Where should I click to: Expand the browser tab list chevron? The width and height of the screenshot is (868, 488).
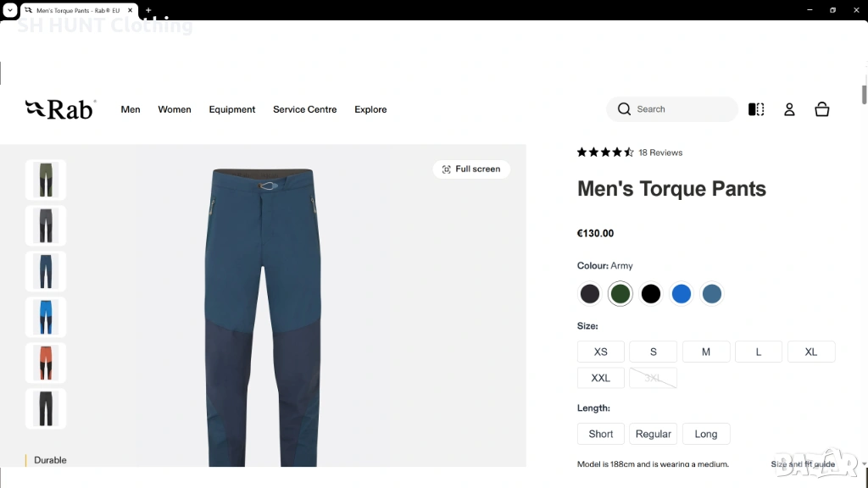coord(9,10)
